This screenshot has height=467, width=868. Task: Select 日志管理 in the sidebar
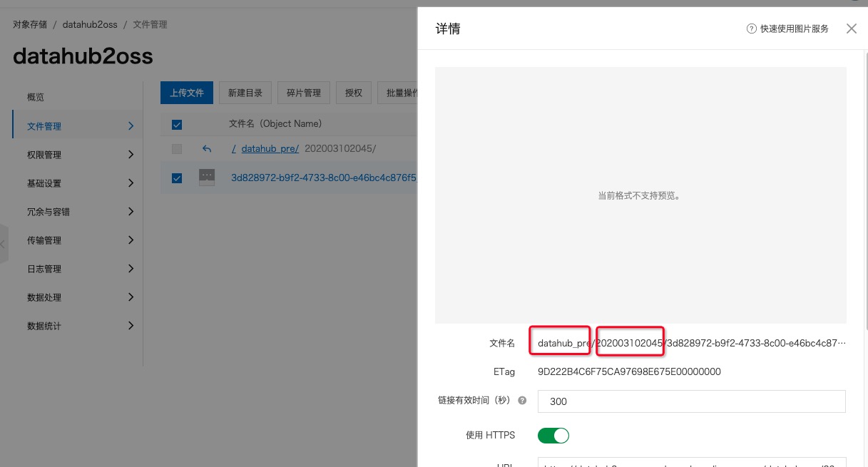click(x=44, y=269)
